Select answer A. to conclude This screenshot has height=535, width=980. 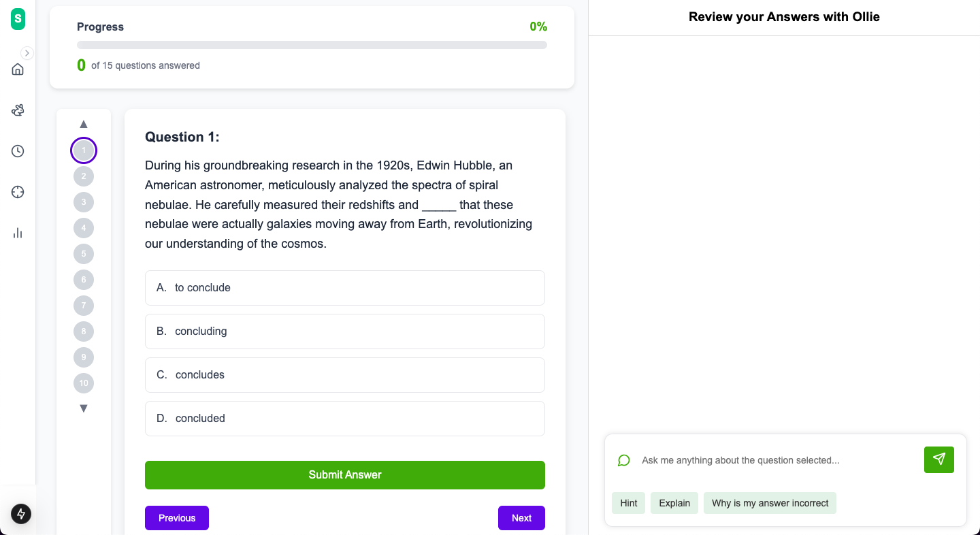345,288
